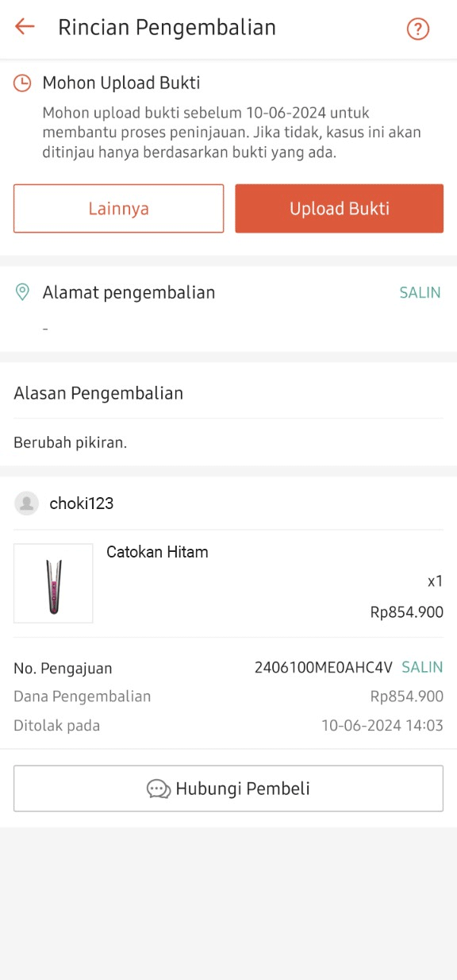The height and width of the screenshot is (980, 457).
Task: Open choki123's profile avatar
Action: tap(27, 503)
